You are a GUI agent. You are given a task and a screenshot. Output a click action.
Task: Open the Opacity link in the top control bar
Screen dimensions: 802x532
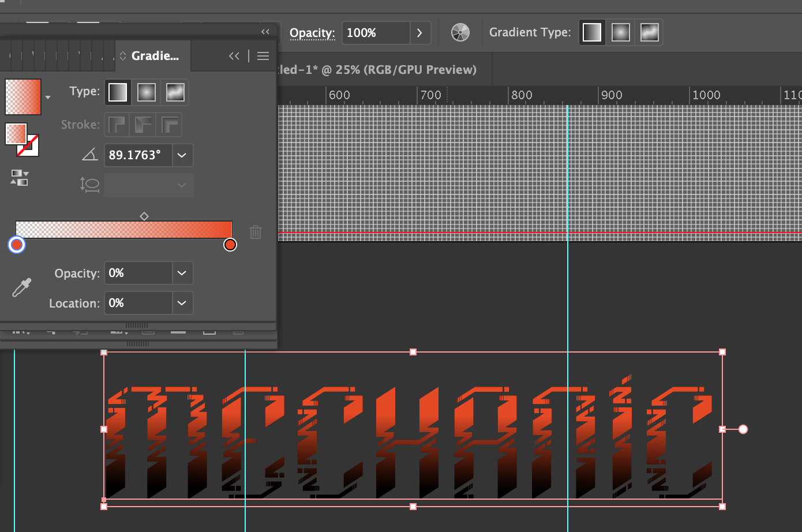tap(312, 33)
